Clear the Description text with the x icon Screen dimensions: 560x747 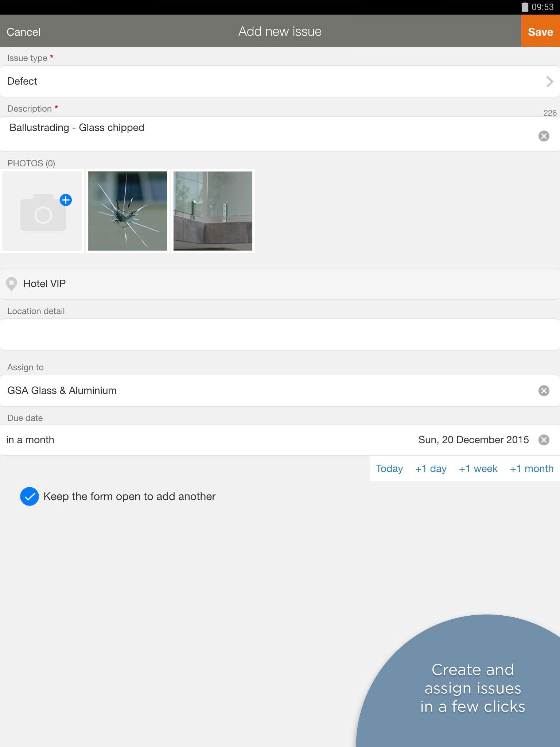pos(544,136)
